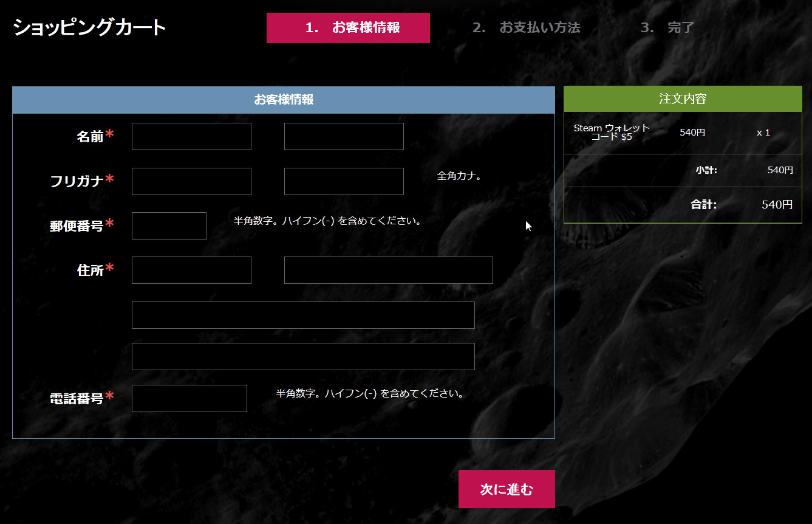This screenshot has height=524, width=812.
Task: Focus the third-row 住所 address field
Action: (303, 356)
